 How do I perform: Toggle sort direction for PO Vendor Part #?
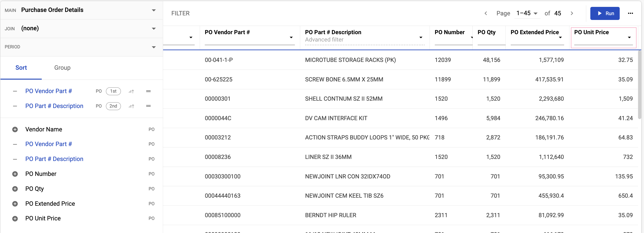(x=131, y=91)
